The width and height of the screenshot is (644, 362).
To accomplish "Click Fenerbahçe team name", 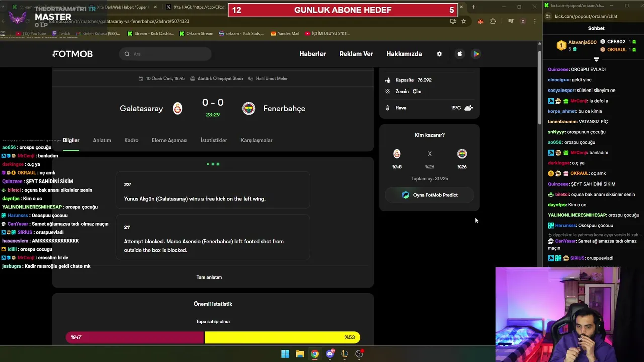I will (x=284, y=108).
